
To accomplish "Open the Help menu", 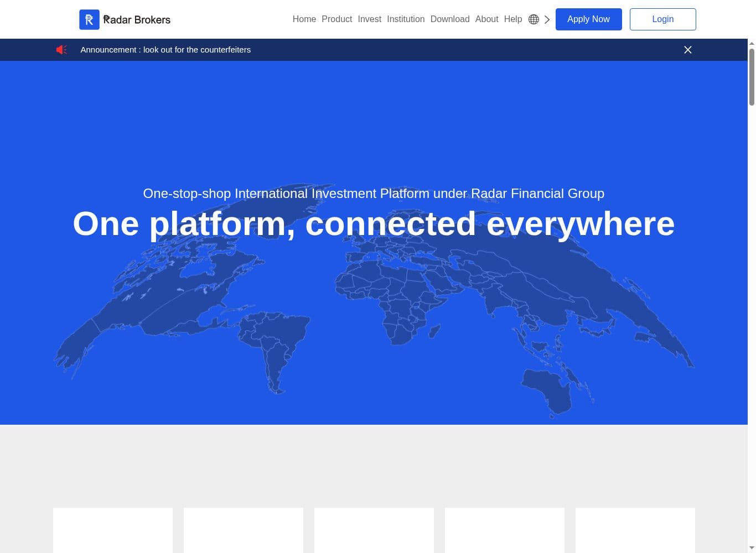I will [x=513, y=19].
